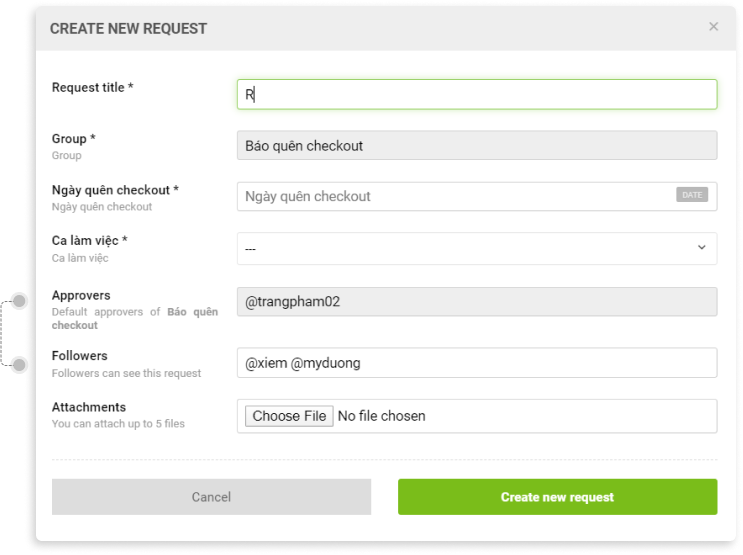Click the Followers label text

click(80, 356)
